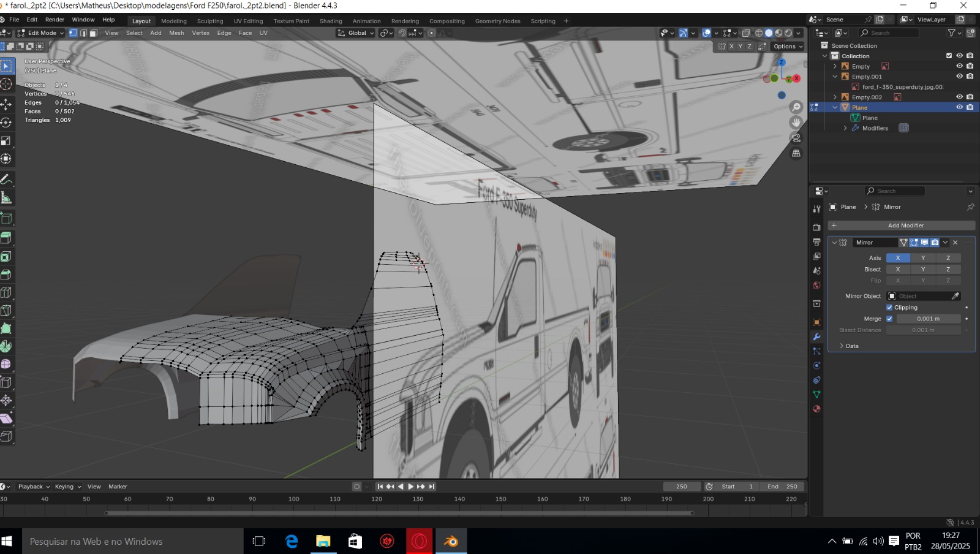This screenshot has height=554, width=980.
Task: Open the Mesh menu in viewport header
Action: tap(176, 33)
